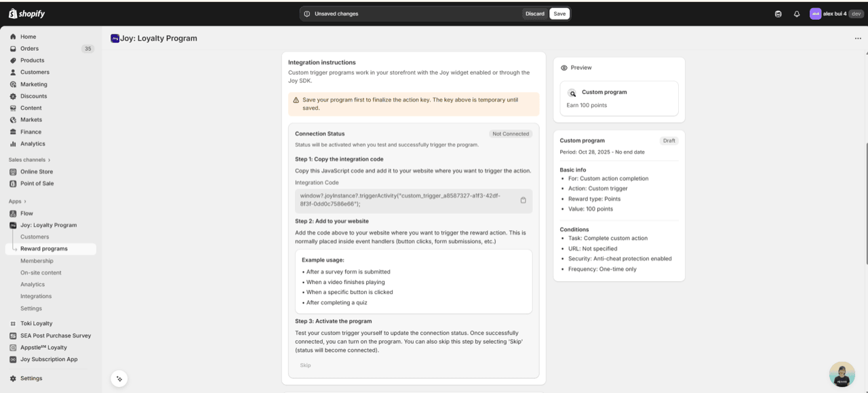Click Discard to drop unsaved changes

tap(535, 14)
